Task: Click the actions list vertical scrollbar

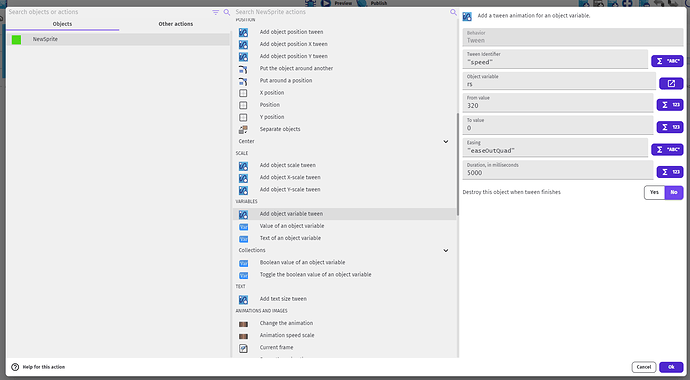Action: [x=458, y=164]
